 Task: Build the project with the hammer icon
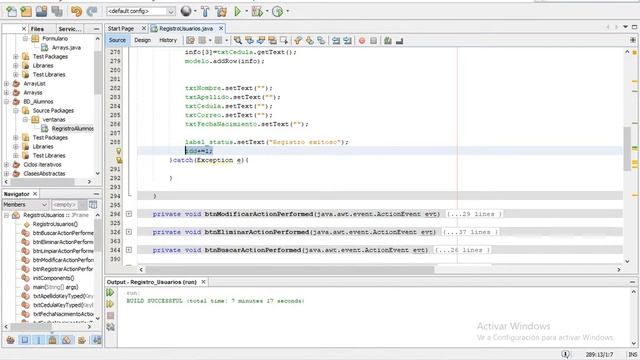click(x=205, y=11)
